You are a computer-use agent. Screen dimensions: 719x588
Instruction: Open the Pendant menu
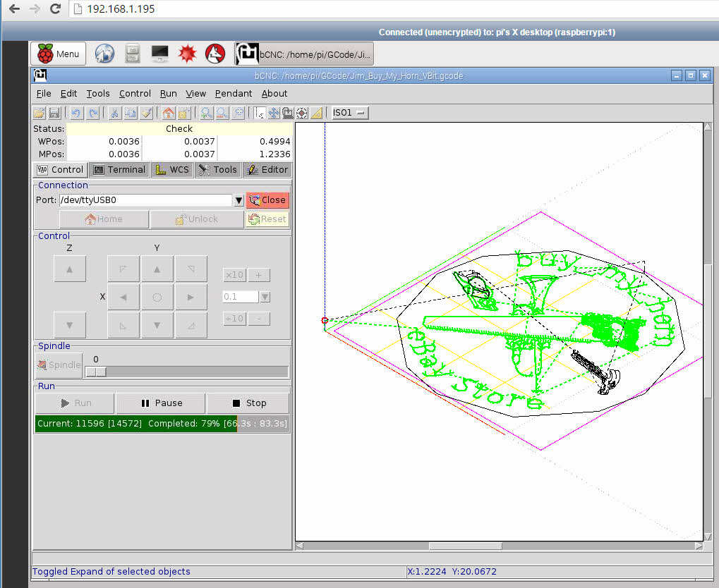tap(234, 93)
